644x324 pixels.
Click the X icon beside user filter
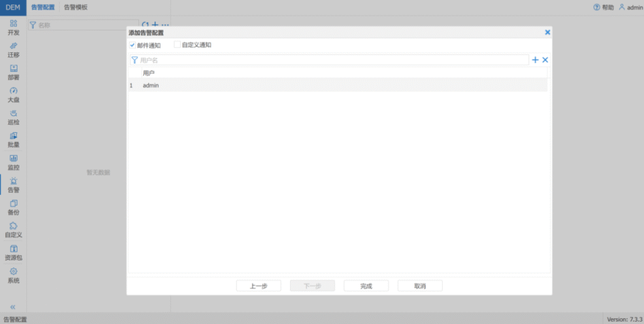coord(545,60)
